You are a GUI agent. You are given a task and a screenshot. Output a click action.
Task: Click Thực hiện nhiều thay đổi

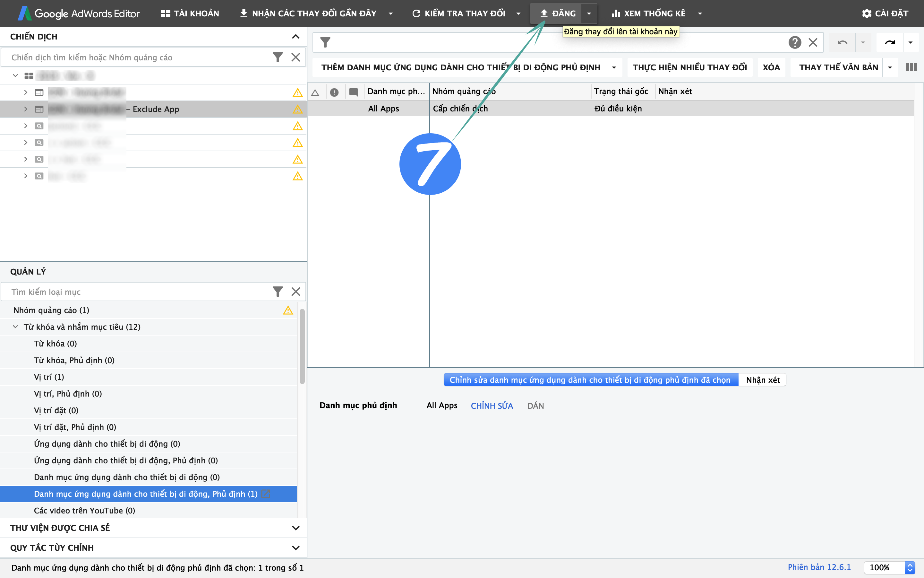(689, 67)
